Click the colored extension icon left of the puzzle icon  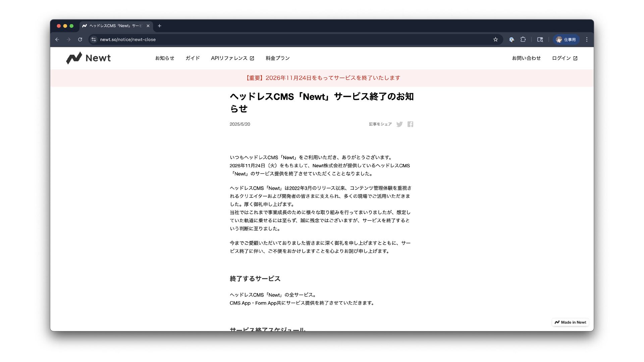(x=512, y=40)
